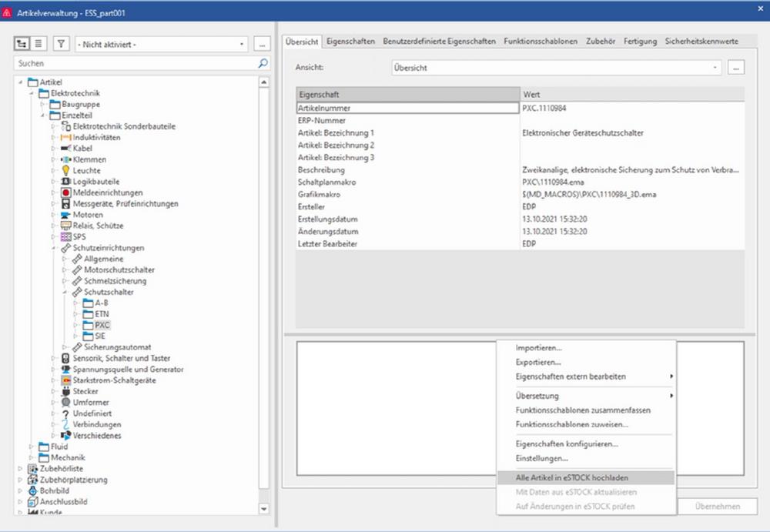Click the ellipsis button beside filter dropdown
This screenshot has height=532, width=770.
pyautogui.click(x=263, y=44)
